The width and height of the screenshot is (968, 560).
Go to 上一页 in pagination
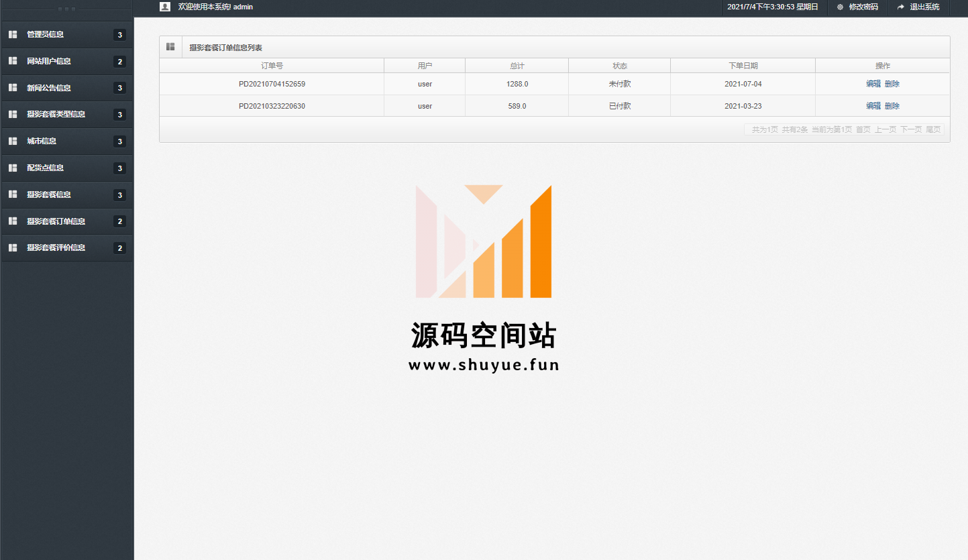[885, 129]
